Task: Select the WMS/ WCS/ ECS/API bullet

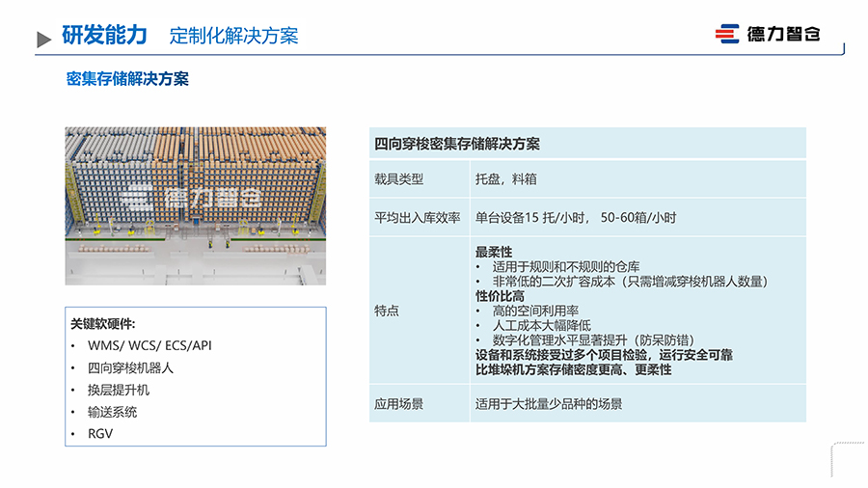Action: (149, 345)
